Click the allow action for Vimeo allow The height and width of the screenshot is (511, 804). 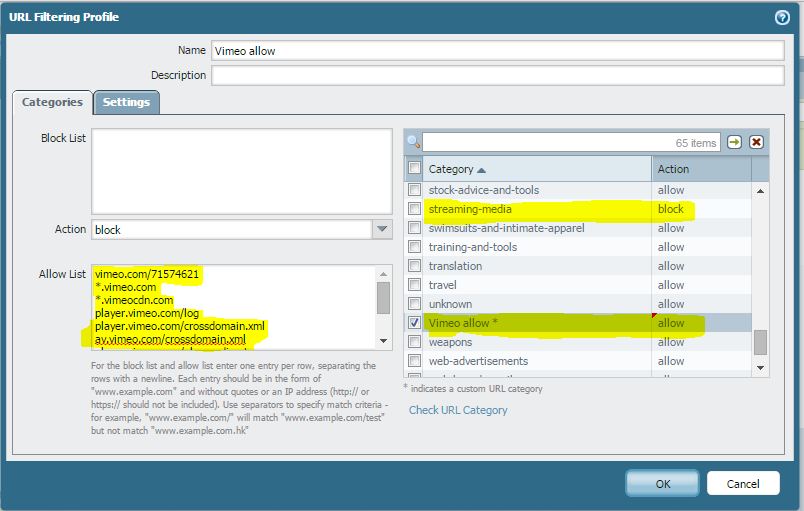tap(671, 323)
